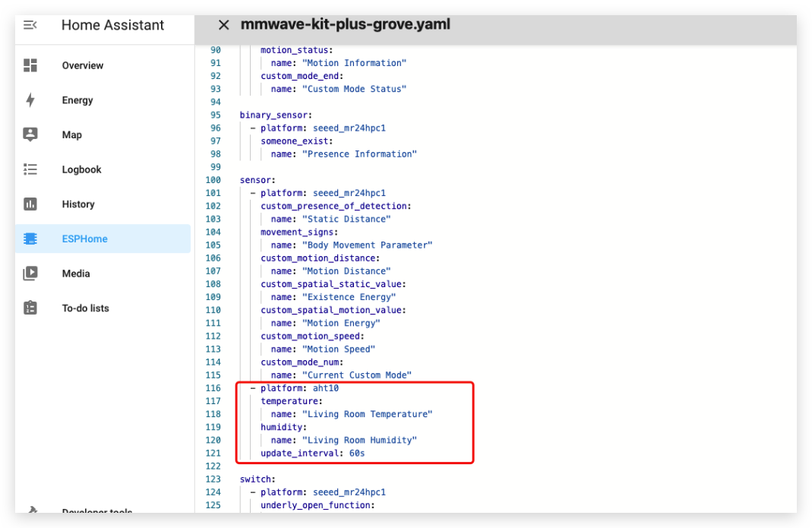The width and height of the screenshot is (812, 528).
Task: Click the 'custom_mode_end:' line
Action: (302, 76)
